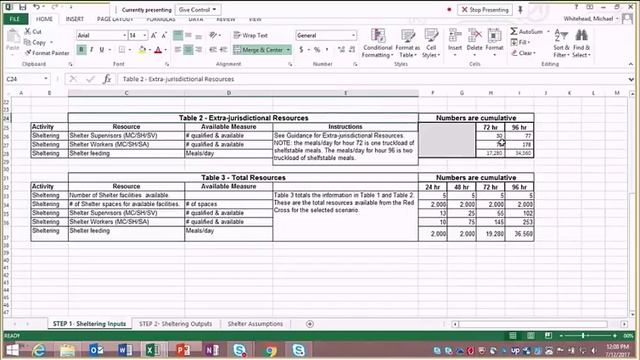Decrease font size with the smaller A
Viewport: 640px width, 360px height.
[x=164, y=36]
